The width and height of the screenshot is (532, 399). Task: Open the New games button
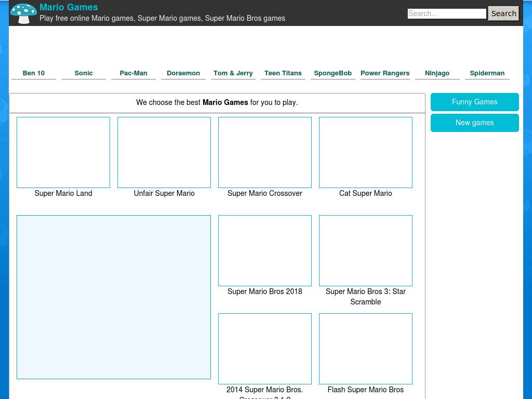point(474,123)
